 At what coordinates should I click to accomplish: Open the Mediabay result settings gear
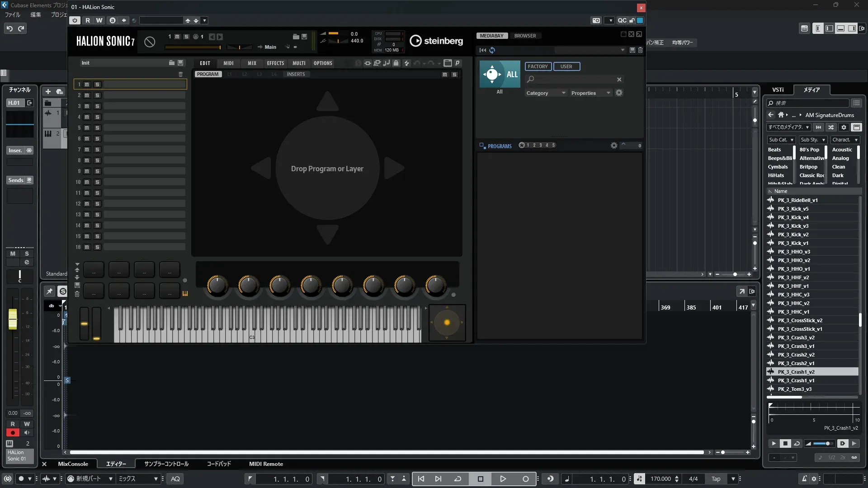pyautogui.click(x=613, y=145)
